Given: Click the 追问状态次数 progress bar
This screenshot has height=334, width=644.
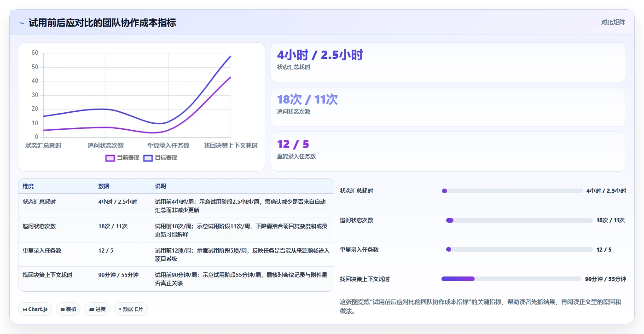Looking at the screenshot, I should point(519,220).
